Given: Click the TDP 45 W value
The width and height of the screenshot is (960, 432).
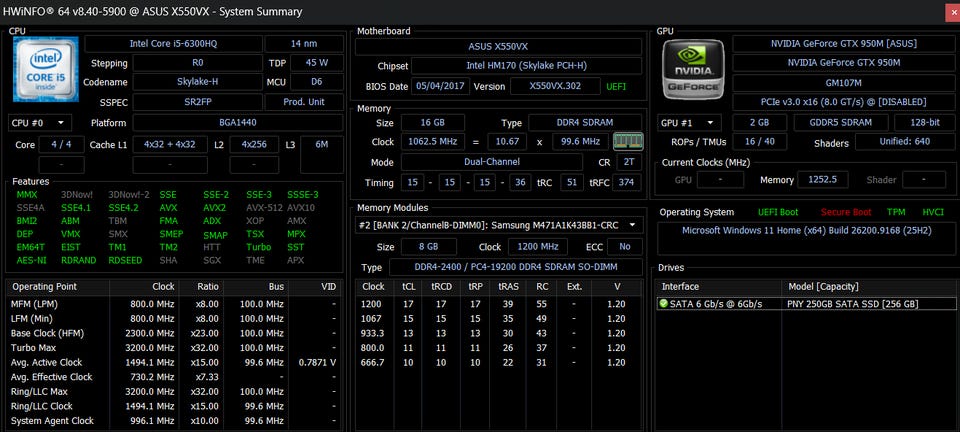Looking at the screenshot, I should click(x=316, y=63).
